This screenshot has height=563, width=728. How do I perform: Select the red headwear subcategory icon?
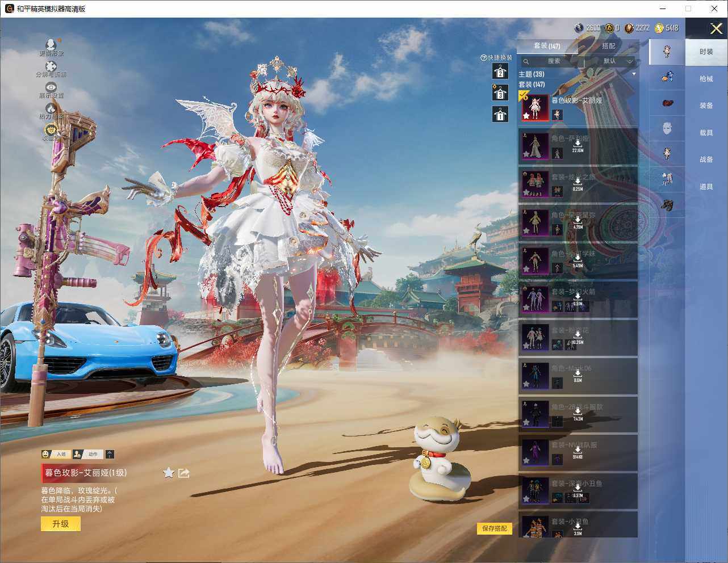[667, 103]
